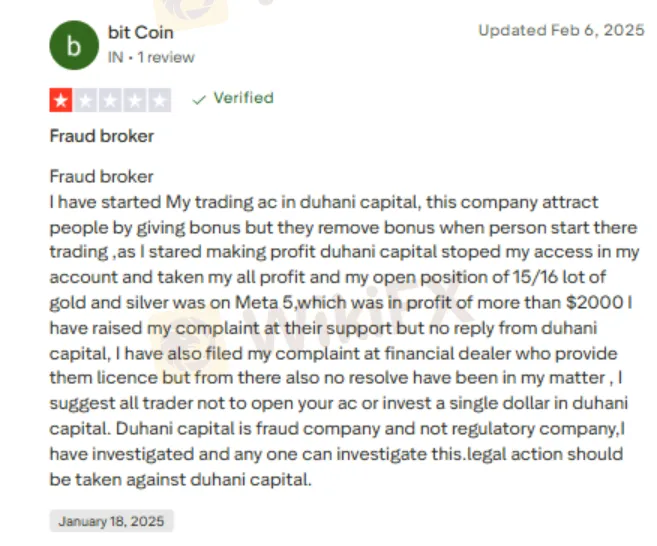657x546 pixels.
Task: Click the "Verified" label text
Action: tap(243, 98)
